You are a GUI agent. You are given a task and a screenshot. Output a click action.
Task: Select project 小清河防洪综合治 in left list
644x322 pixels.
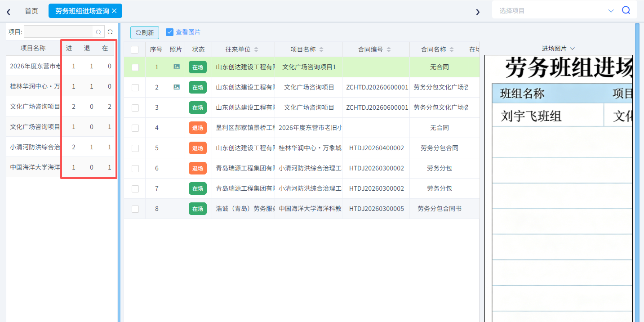[x=35, y=147]
